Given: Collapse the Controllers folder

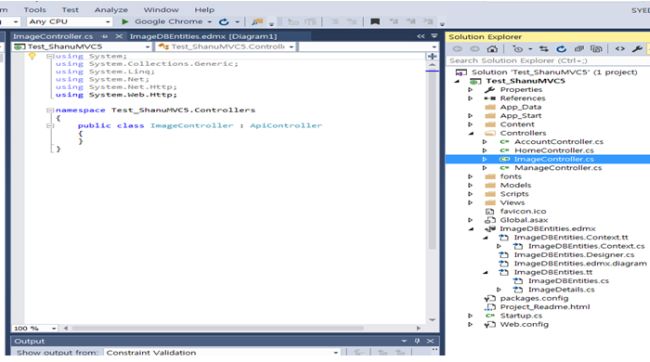Looking at the screenshot, I should pyautogui.click(x=471, y=134).
